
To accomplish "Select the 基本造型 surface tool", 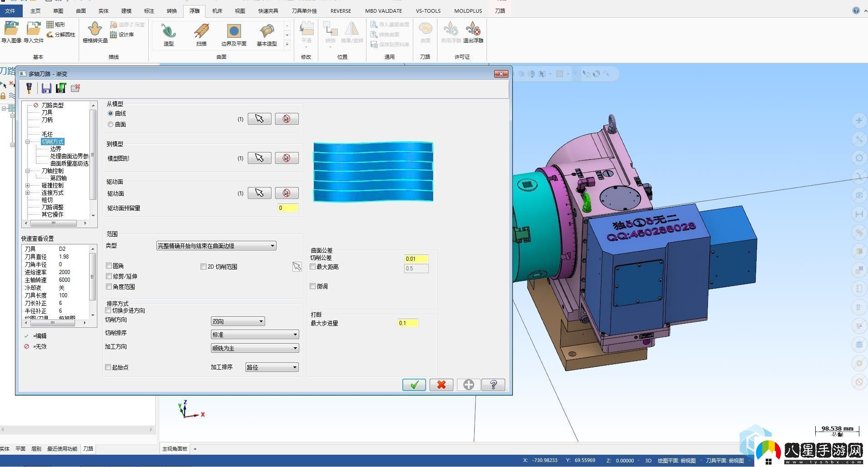I will 267,35.
